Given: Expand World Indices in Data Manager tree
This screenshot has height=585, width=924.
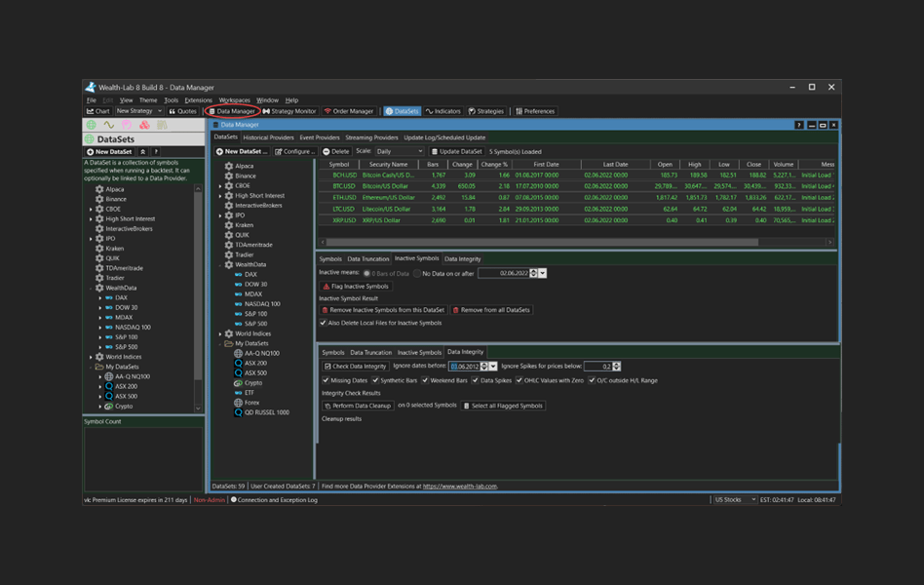Looking at the screenshot, I should [220, 333].
